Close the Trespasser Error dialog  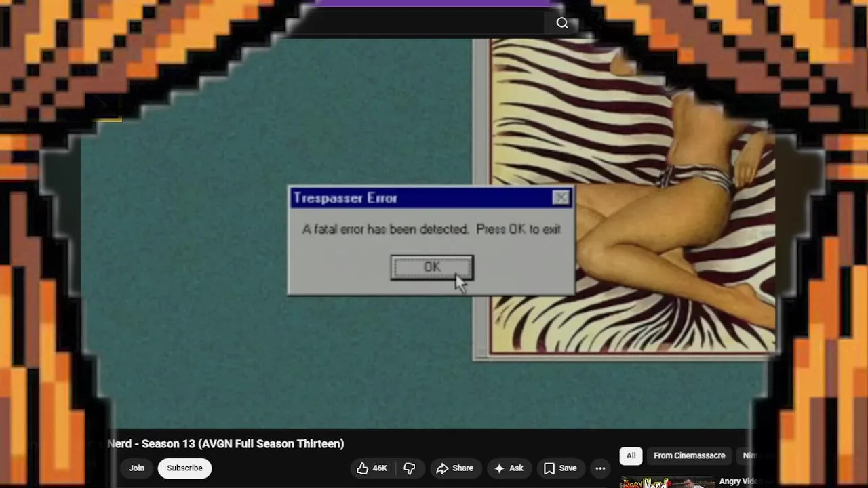pyautogui.click(x=561, y=198)
